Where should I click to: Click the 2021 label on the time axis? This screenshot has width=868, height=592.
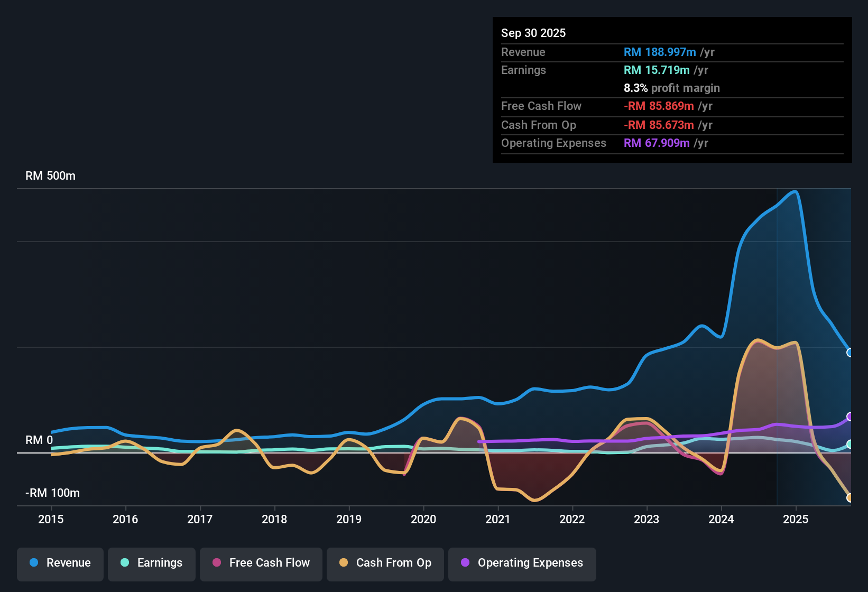[497, 520]
